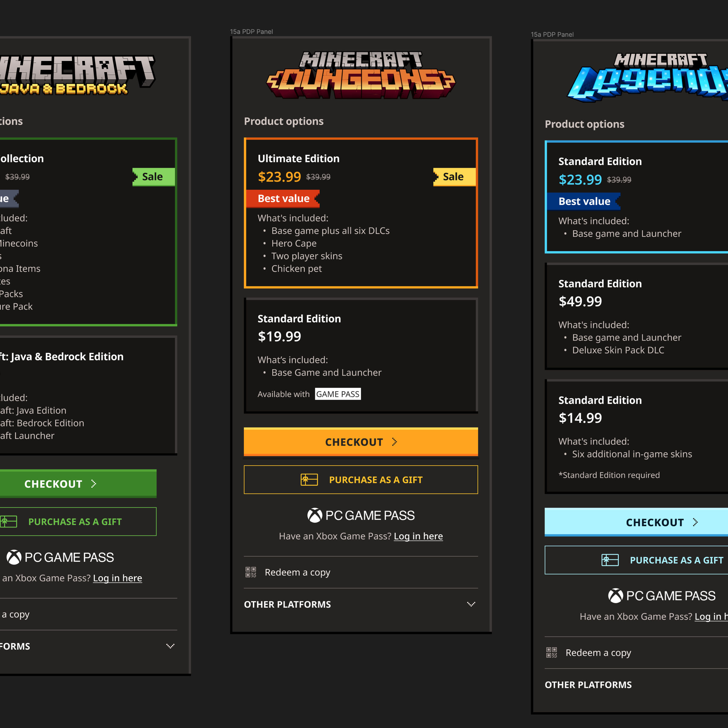Click the gift card icon in the Dungeons Purchase as a Gift button
The image size is (728, 728).
pos(309,480)
